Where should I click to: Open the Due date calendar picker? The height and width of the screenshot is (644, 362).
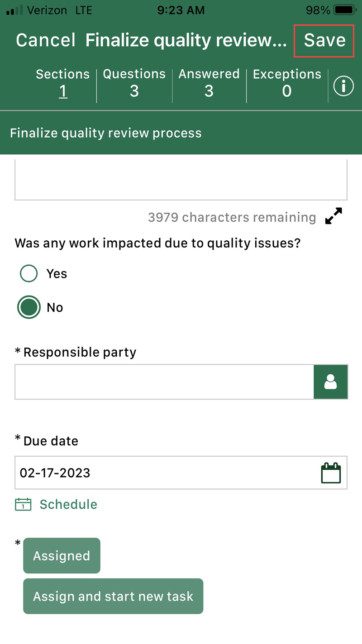(x=331, y=473)
